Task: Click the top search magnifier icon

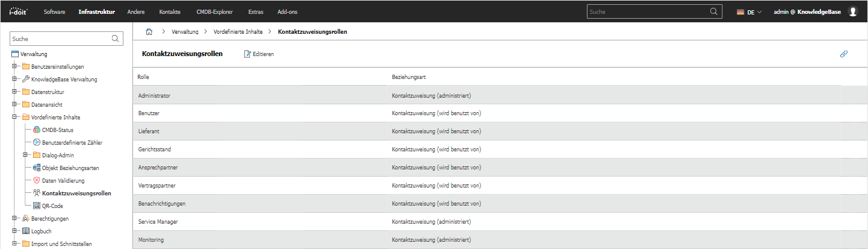Action: pyautogui.click(x=714, y=11)
